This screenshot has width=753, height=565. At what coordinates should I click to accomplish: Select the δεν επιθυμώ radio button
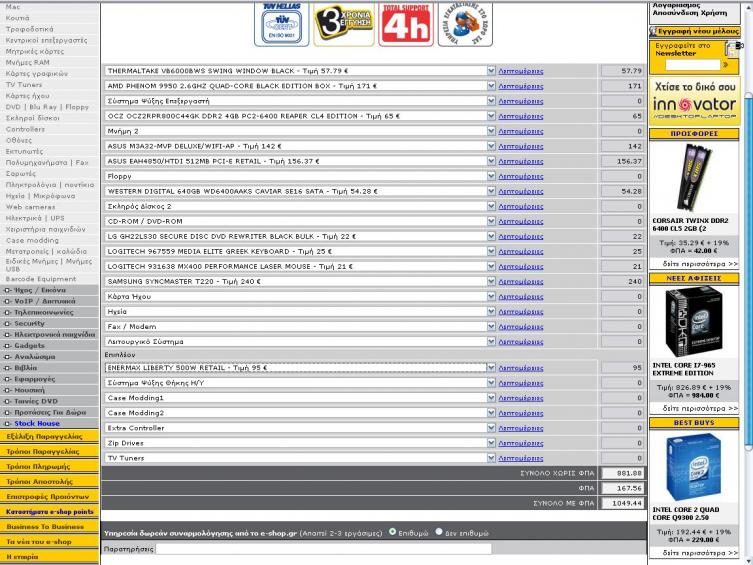tap(438, 532)
